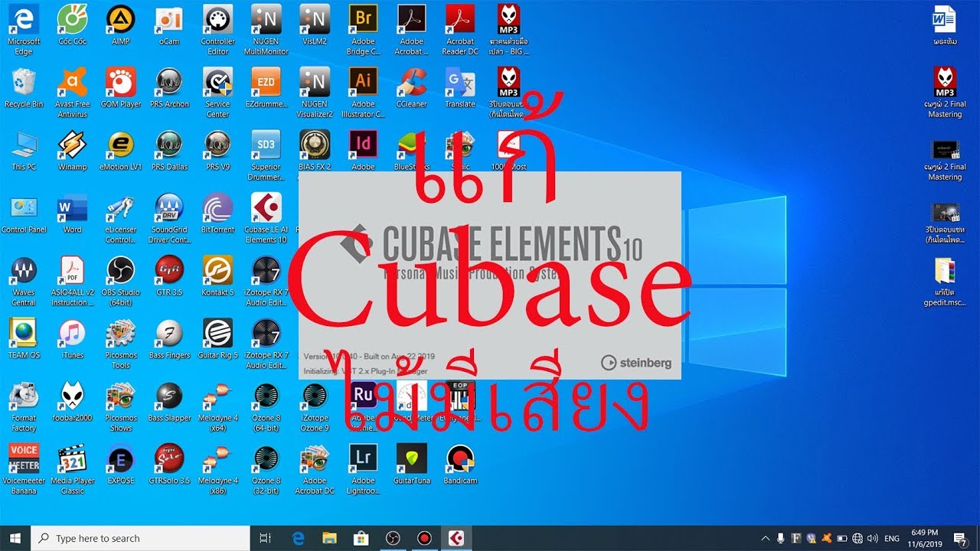Open Task View from the taskbar
980x551 pixels.
coord(266,538)
